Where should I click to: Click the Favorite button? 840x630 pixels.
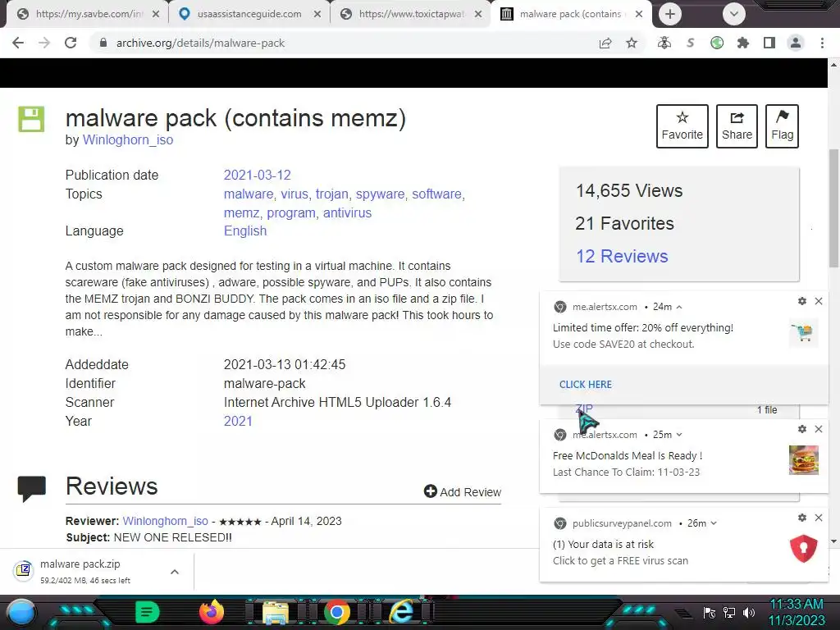[682, 126]
